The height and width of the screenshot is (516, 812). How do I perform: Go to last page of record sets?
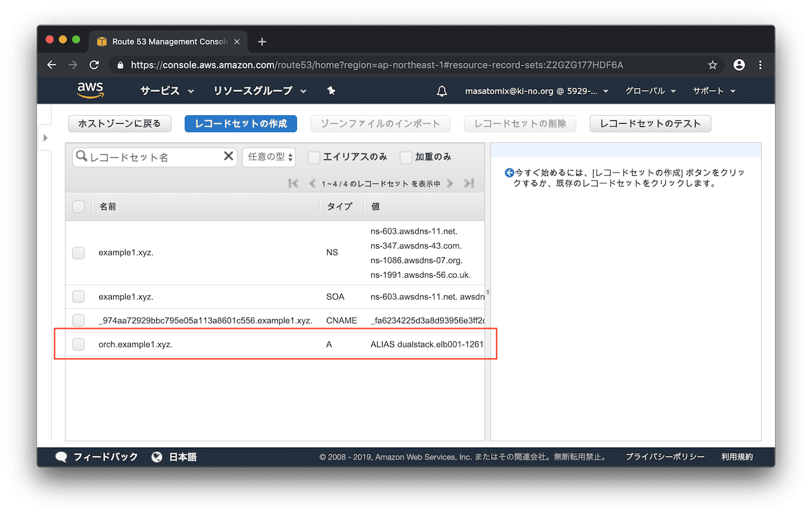pos(469,183)
